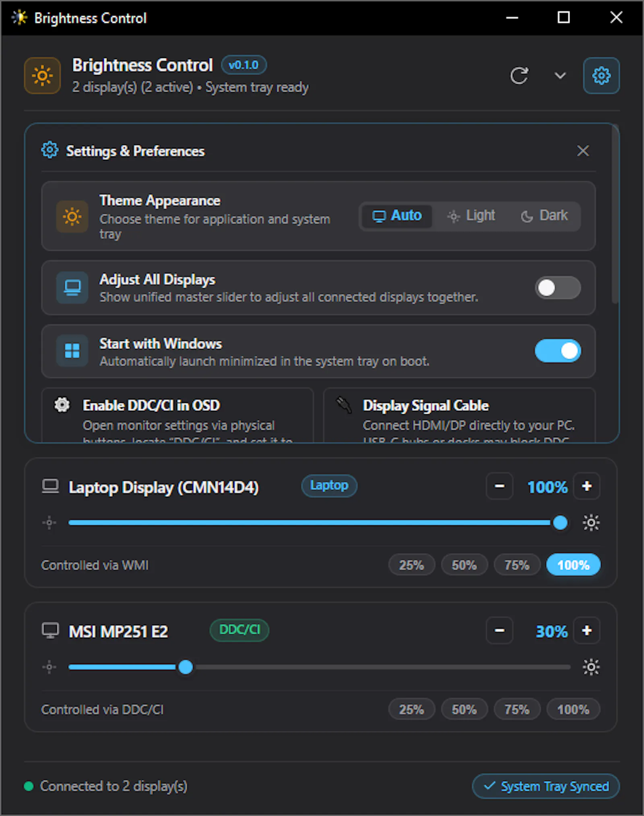Set Laptop Display to 25% preset
Viewport: 644px width, 816px height.
(411, 565)
